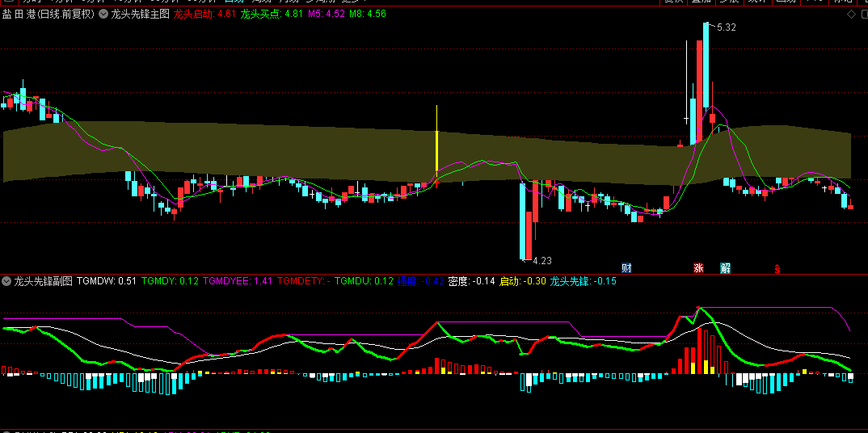This screenshot has width=868, height=433.
Task: Click the M8: 4.56 label
Action: (x=368, y=15)
